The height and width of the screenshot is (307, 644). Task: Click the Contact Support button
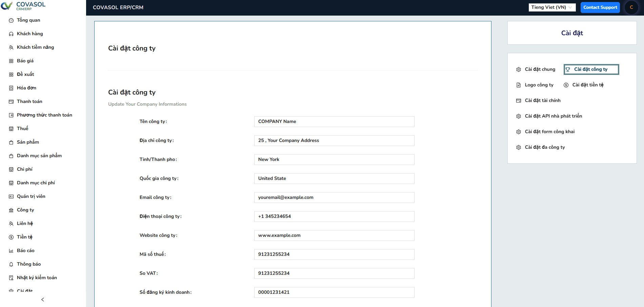click(x=600, y=7)
